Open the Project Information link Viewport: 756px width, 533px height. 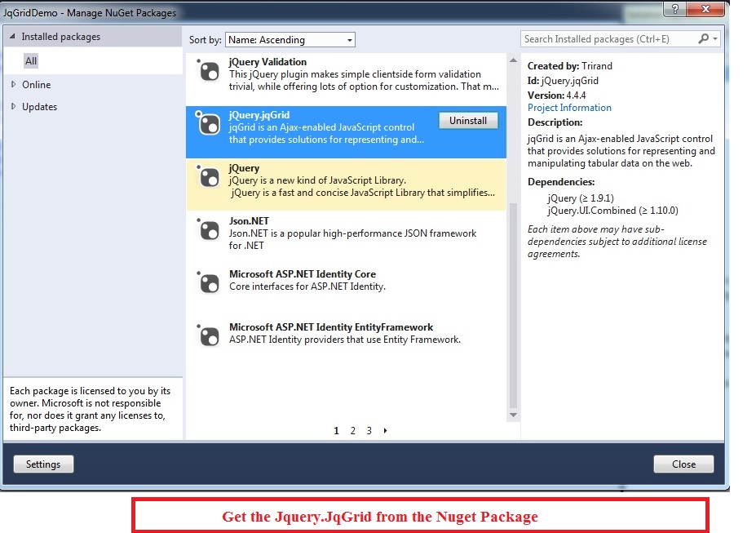point(569,108)
